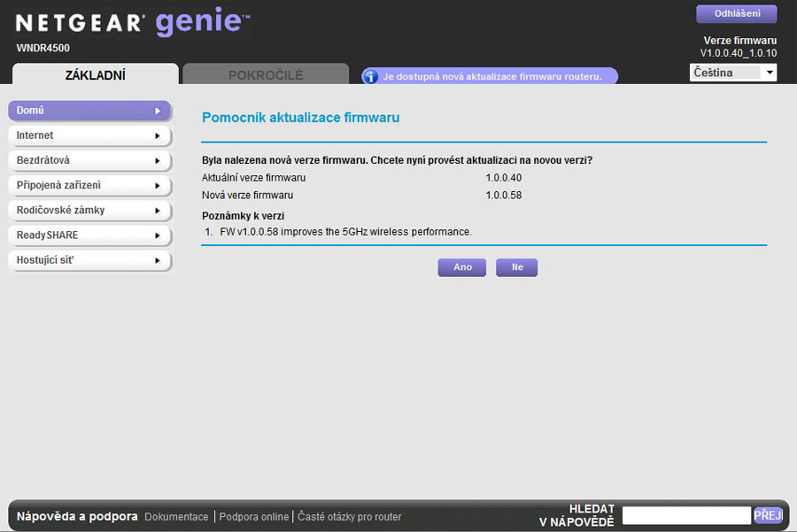Click the Pomocník aktualizace firmwaru heading

coord(300,118)
